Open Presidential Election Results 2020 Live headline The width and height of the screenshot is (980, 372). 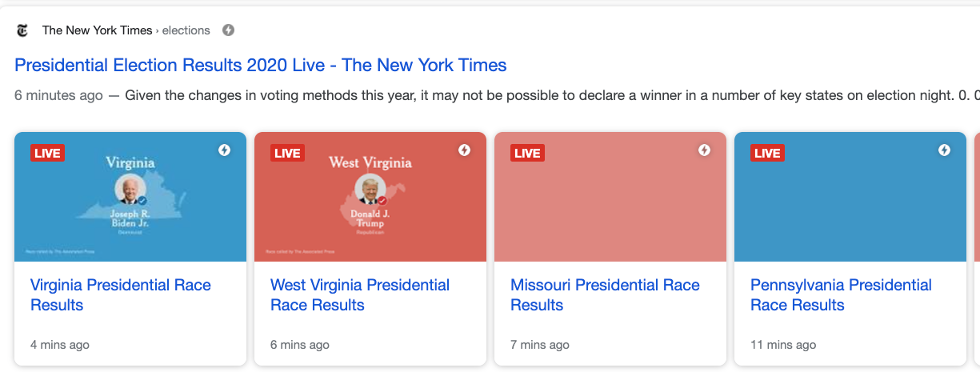coord(261,65)
